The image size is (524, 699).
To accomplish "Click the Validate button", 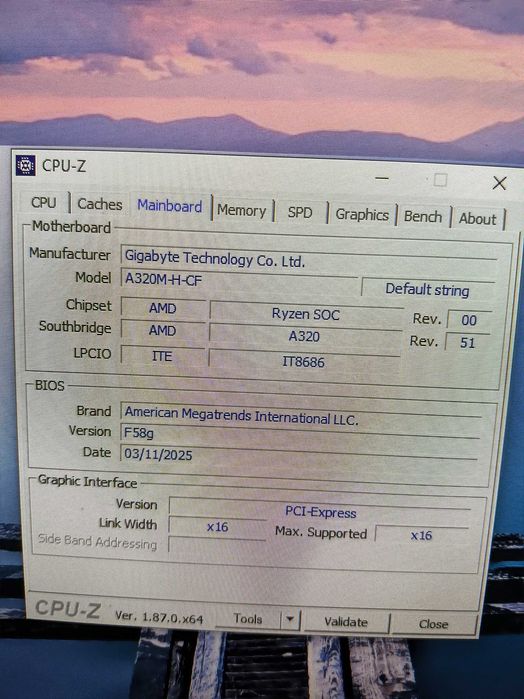I will [346, 622].
